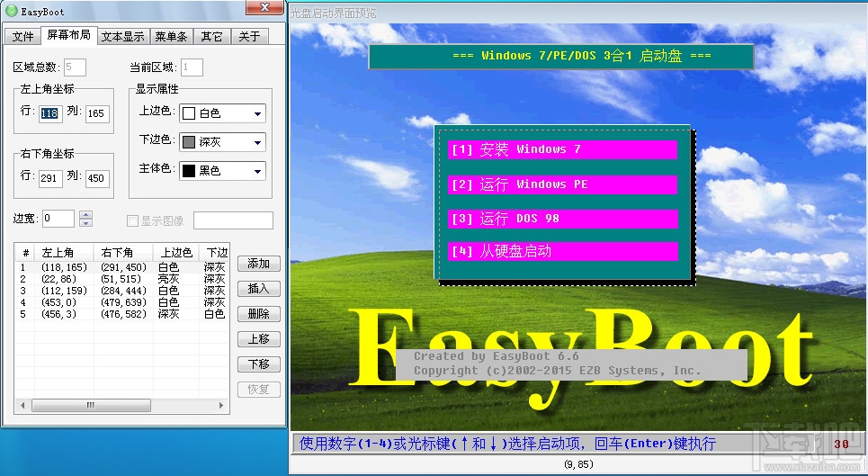Click the dark gray 下边色 swatch
The height and width of the screenshot is (476, 868).
[x=189, y=142]
